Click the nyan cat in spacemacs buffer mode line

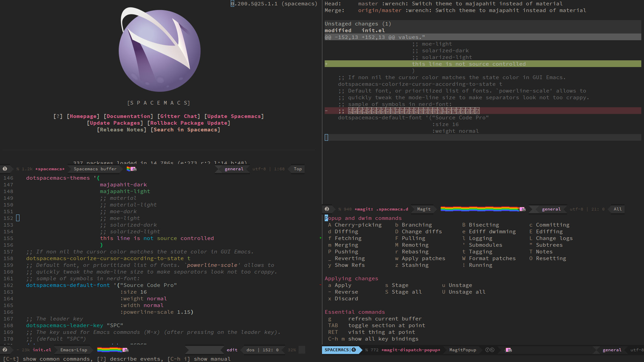[x=133, y=169]
